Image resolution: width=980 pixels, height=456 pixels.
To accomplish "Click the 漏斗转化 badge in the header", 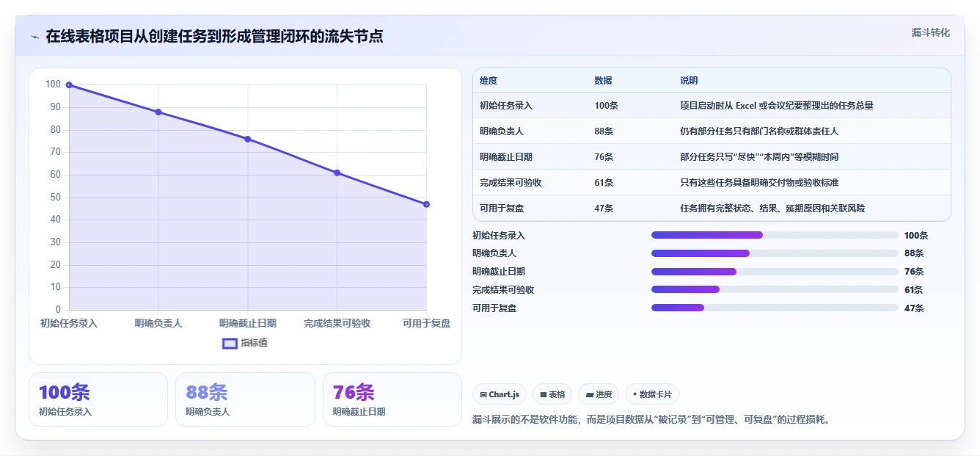I will point(930,32).
